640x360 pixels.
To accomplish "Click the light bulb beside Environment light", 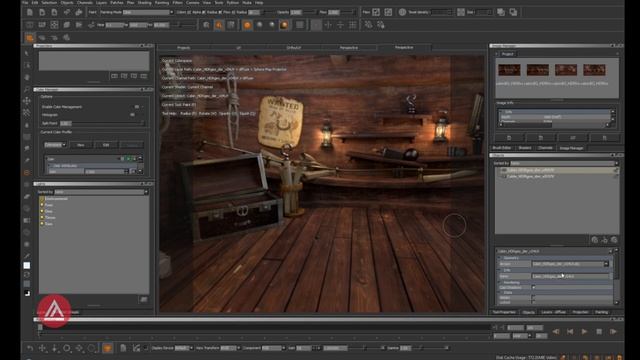I will pyautogui.click(x=42, y=199).
